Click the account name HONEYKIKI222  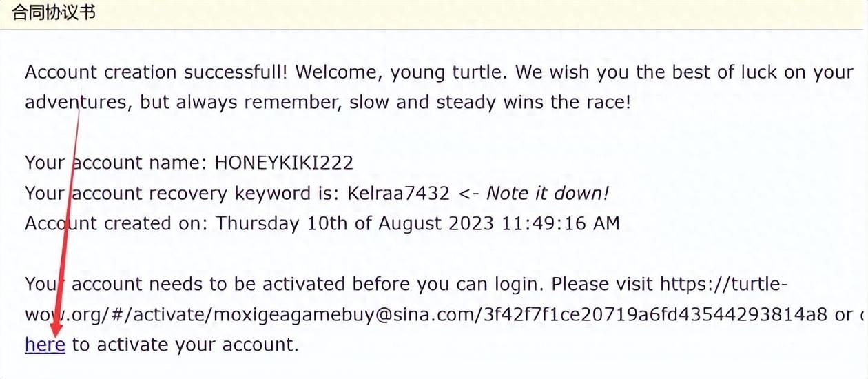(284, 163)
